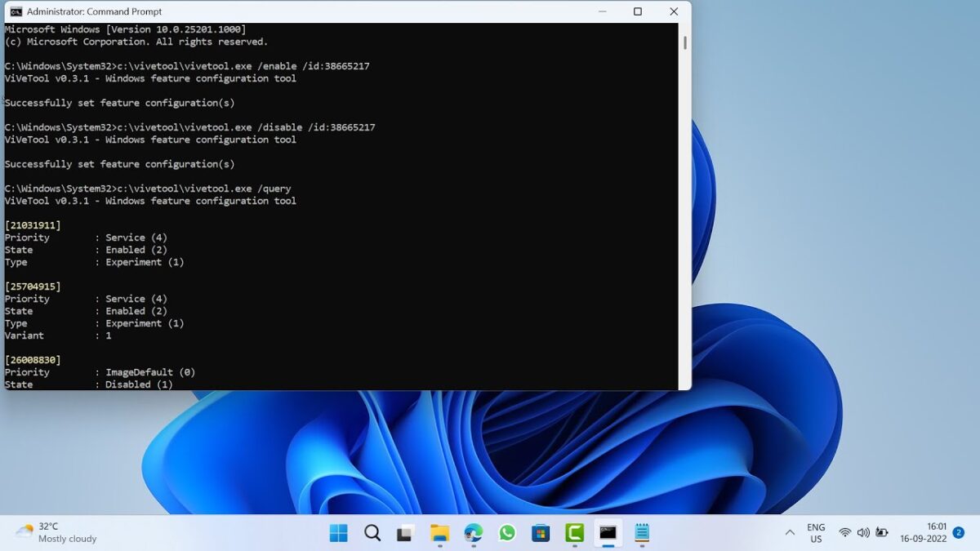Click the vivetool.exe /query command line
This screenshot has height=551, width=980.
tap(148, 189)
